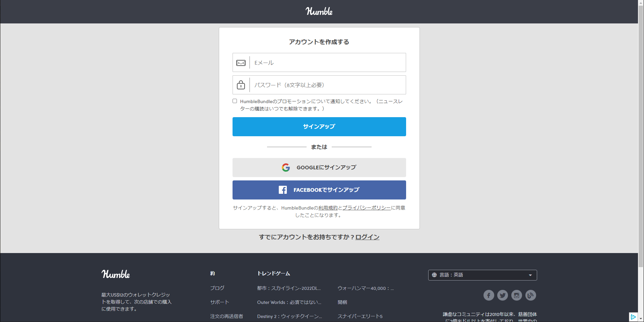The width and height of the screenshot is (644, 322).
Task: Click the 約 footer column heading
Action: point(212,273)
